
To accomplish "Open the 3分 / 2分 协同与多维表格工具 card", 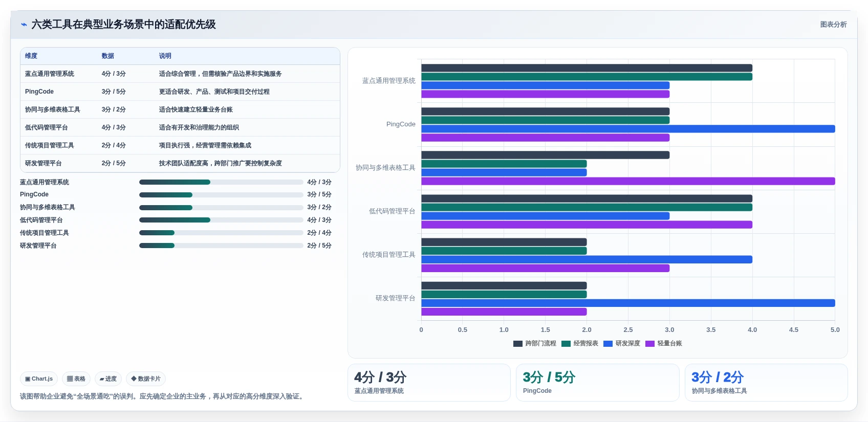I will click(766, 383).
